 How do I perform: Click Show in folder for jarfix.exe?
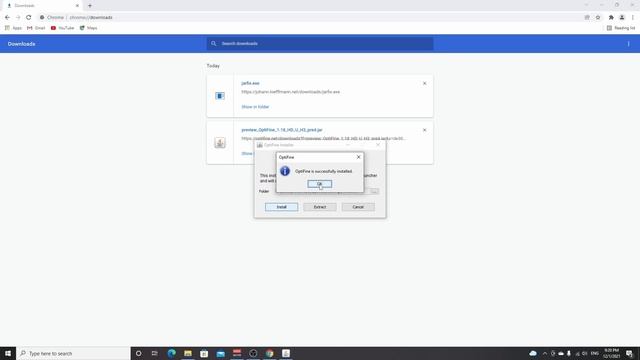tap(255, 107)
